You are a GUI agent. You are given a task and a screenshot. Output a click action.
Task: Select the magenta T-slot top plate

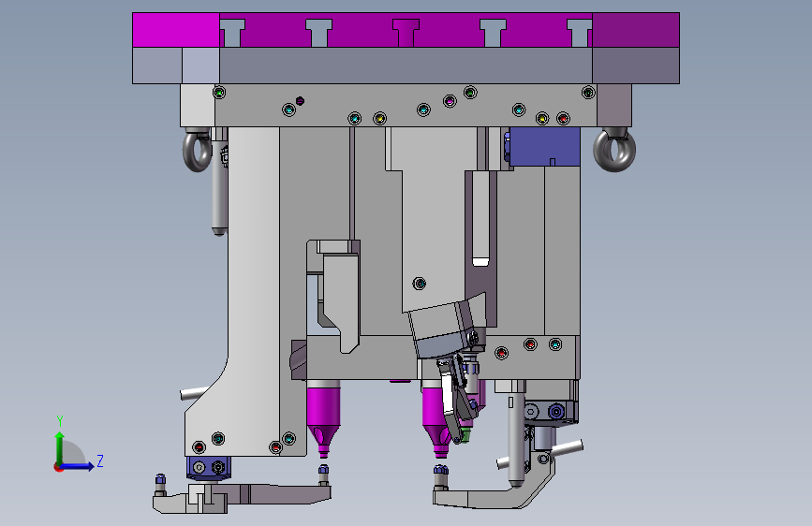click(406, 30)
